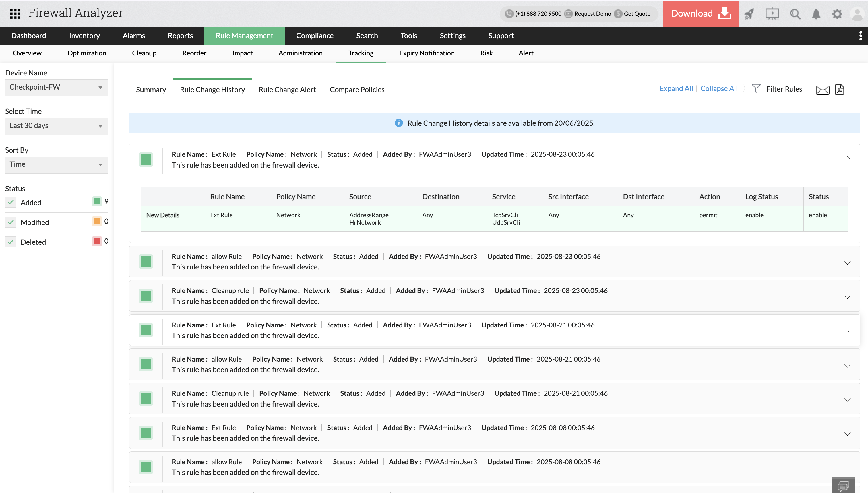This screenshot has height=493, width=868.
Task: Uncheck the Modified status filter
Action: point(11,222)
